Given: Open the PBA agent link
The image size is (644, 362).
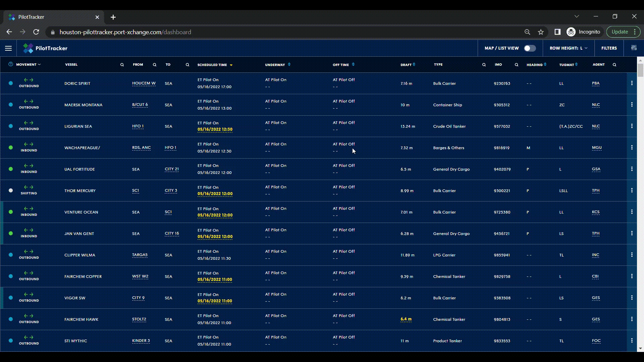Looking at the screenshot, I should click(x=596, y=83).
